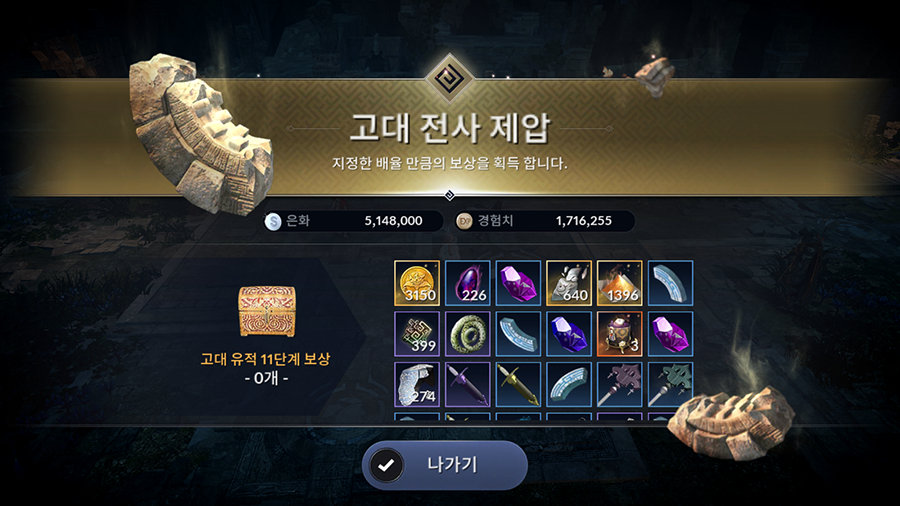Viewport: 900px width, 506px height.
Task: Click the dark purple dagger weapon
Action: (468, 384)
